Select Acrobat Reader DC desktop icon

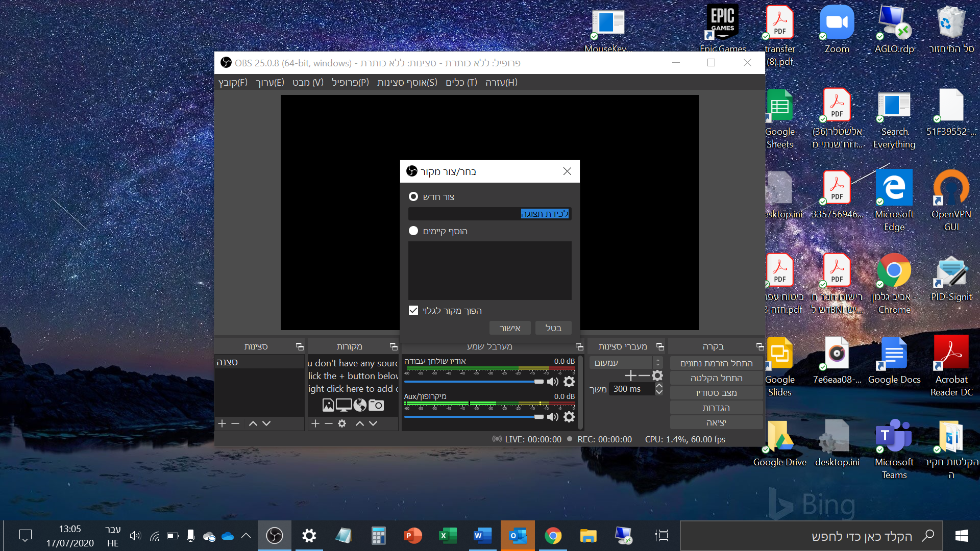(x=951, y=366)
